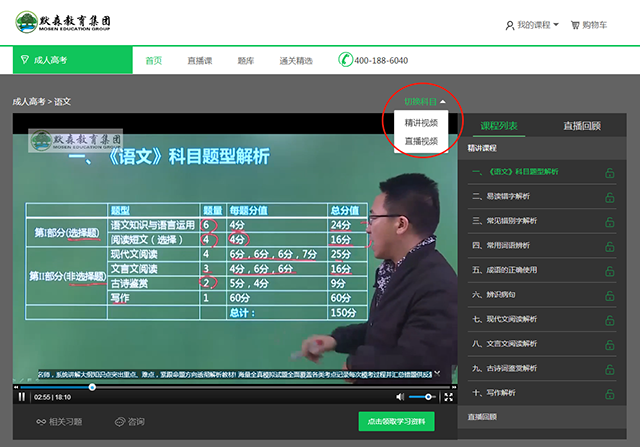
Task: Open the 成人高考 category menu
Action: 73,60
